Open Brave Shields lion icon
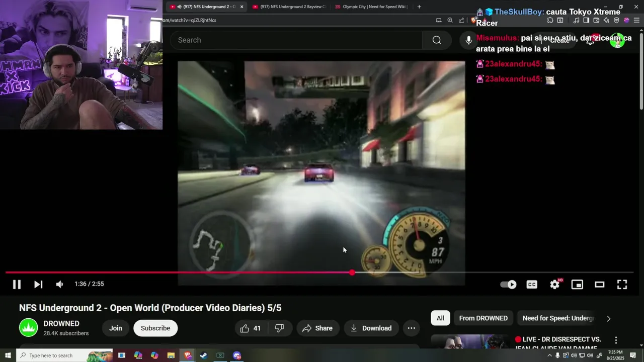Image resolution: width=644 pixels, height=362 pixels. pos(474,21)
